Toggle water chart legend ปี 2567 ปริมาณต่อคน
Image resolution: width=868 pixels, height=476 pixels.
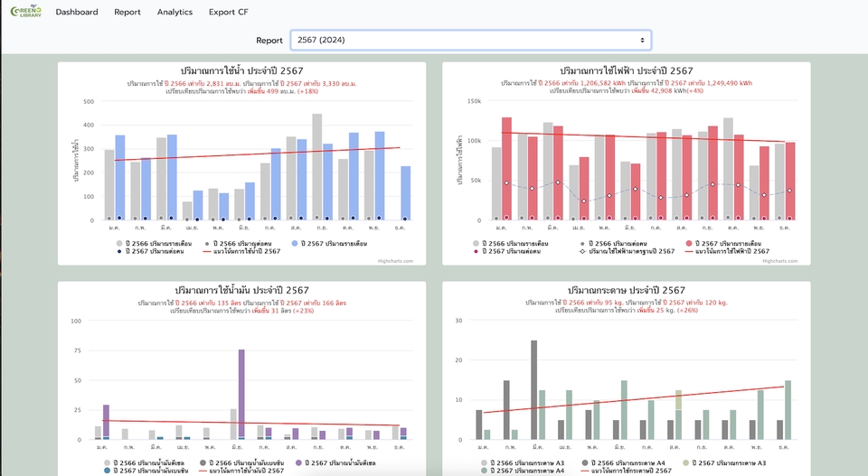150,251
